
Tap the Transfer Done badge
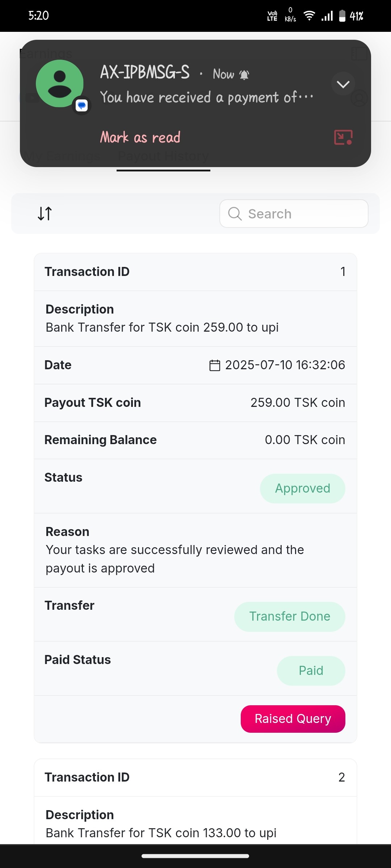[290, 616]
